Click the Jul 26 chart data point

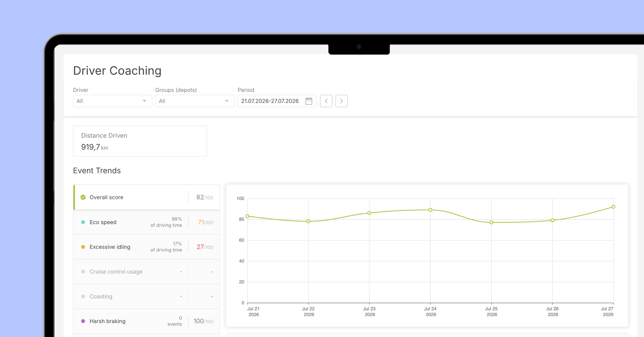click(x=552, y=220)
